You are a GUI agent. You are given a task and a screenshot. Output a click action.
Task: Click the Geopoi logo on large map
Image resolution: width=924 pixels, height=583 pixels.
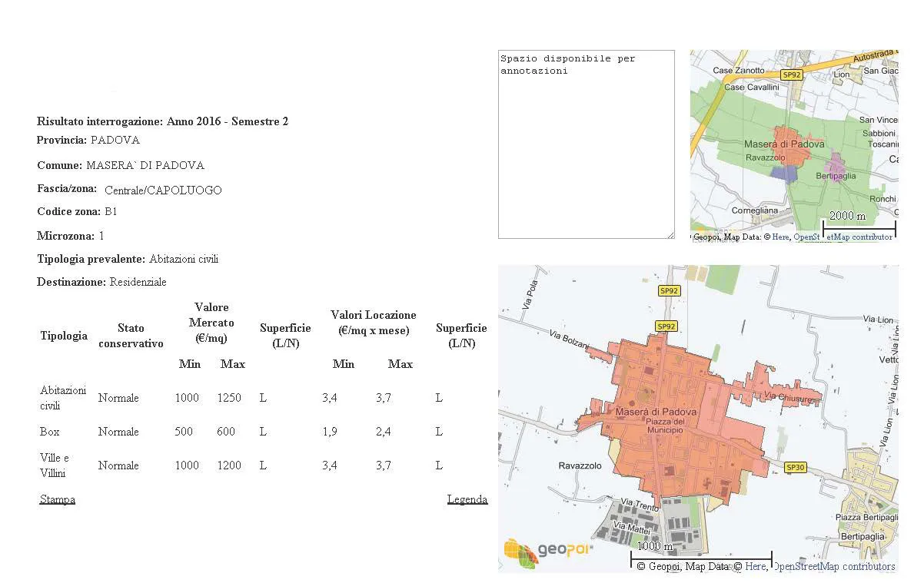pyautogui.click(x=549, y=552)
